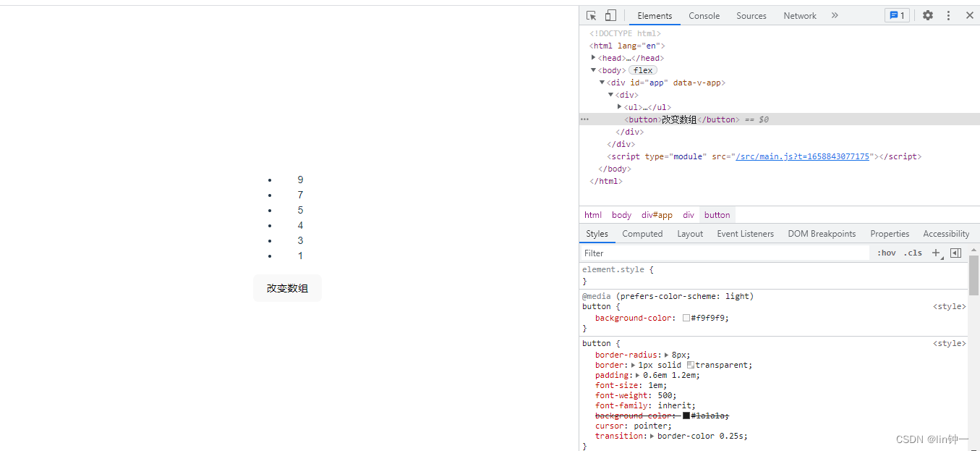Open DevTools settings gear
980x451 pixels.
point(927,15)
